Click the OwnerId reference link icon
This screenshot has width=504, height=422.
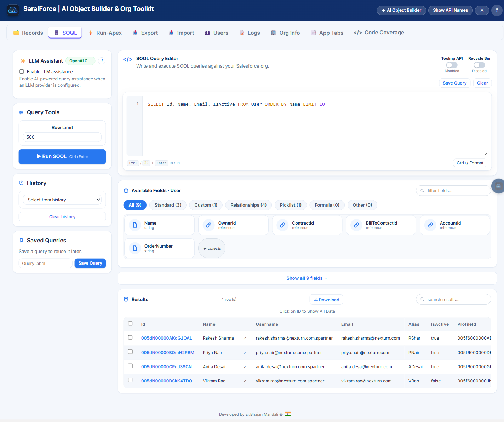pyautogui.click(x=209, y=225)
